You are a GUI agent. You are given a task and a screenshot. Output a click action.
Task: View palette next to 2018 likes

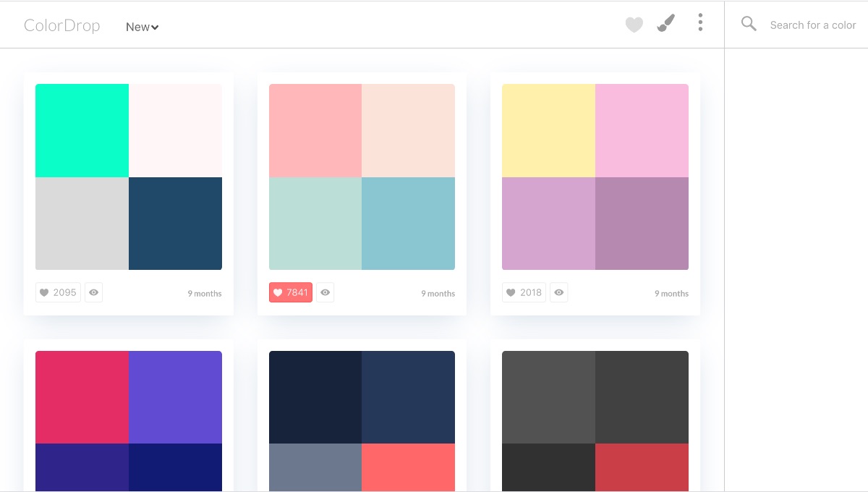click(559, 292)
